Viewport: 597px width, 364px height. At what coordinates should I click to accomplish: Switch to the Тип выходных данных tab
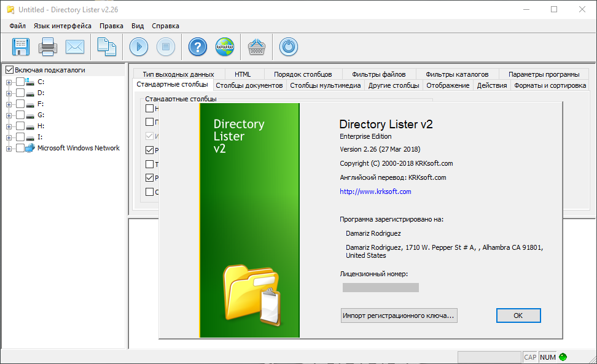click(178, 74)
